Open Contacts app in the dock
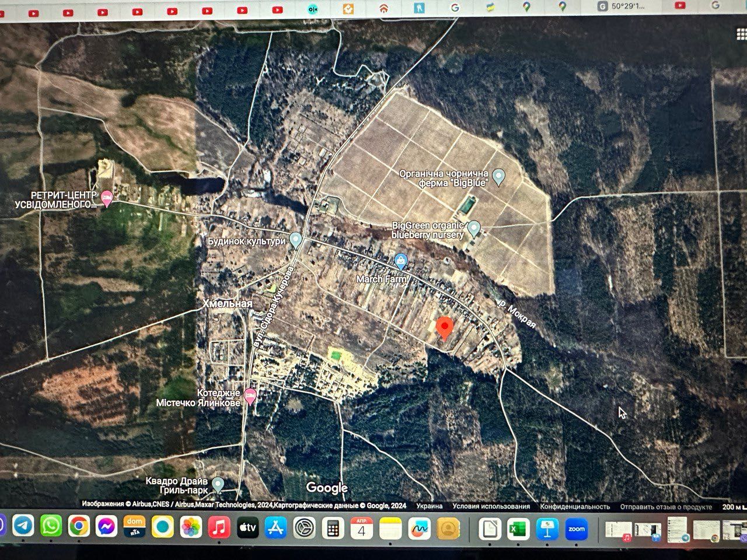 coord(448,529)
